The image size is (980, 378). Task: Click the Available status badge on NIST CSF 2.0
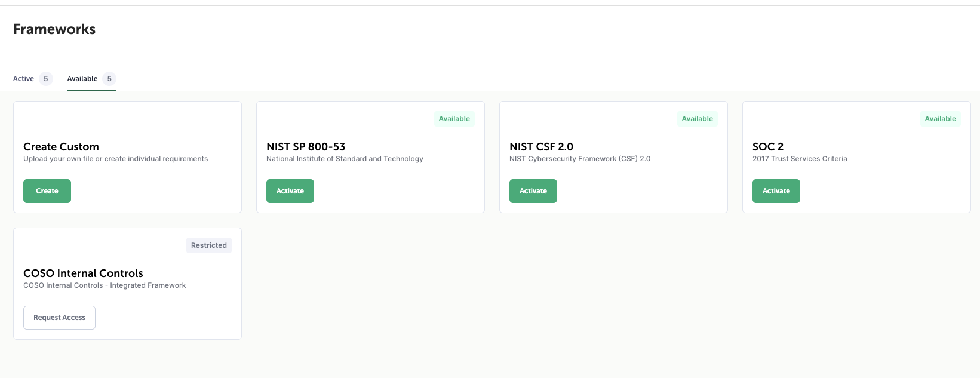click(697, 119)
